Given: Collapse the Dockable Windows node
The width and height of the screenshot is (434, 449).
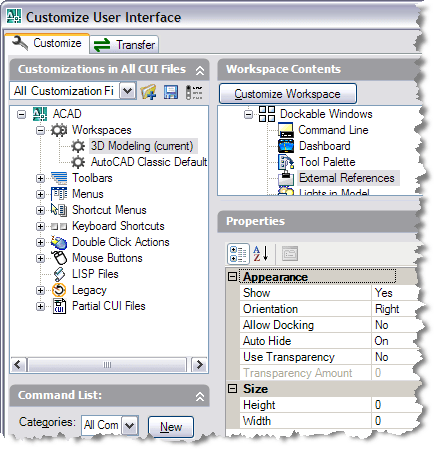Looking at the screenshot, I should pos(248,115).
